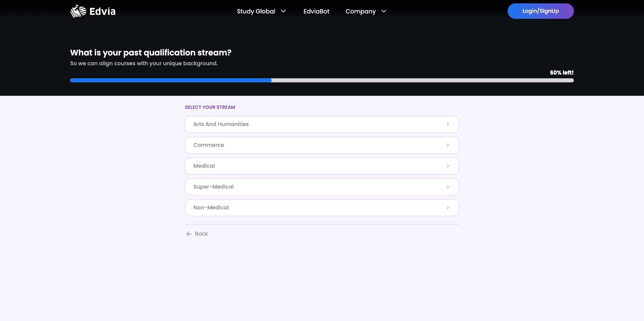Click the 'SELECT YOUR STREAM' heading

210,107
